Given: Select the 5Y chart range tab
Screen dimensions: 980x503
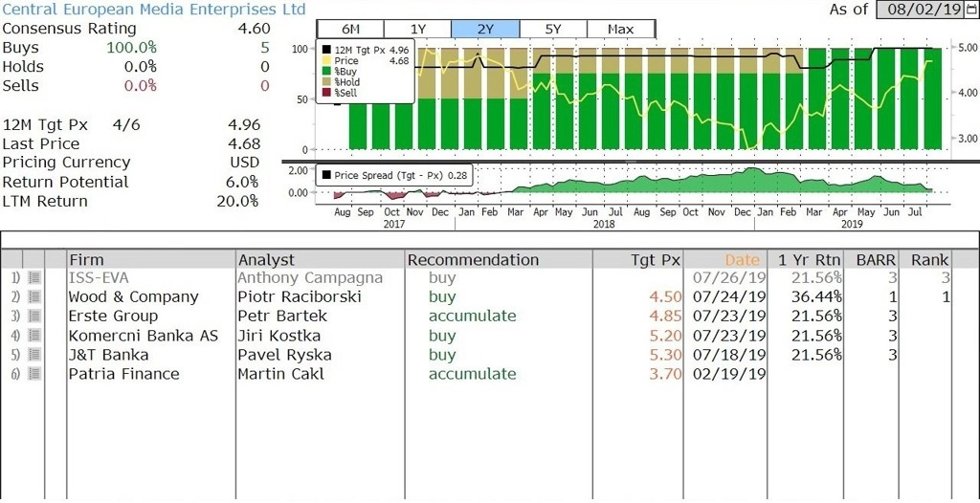Looking at the screenshot, I should (553, 29).
